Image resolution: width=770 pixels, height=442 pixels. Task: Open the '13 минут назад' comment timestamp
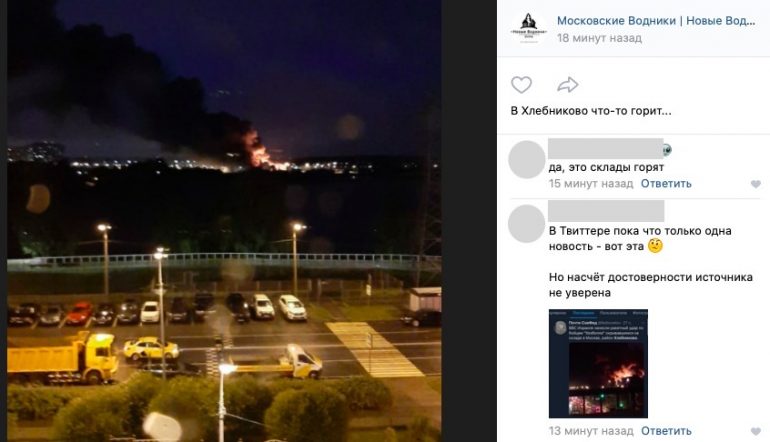click(591, 431)
